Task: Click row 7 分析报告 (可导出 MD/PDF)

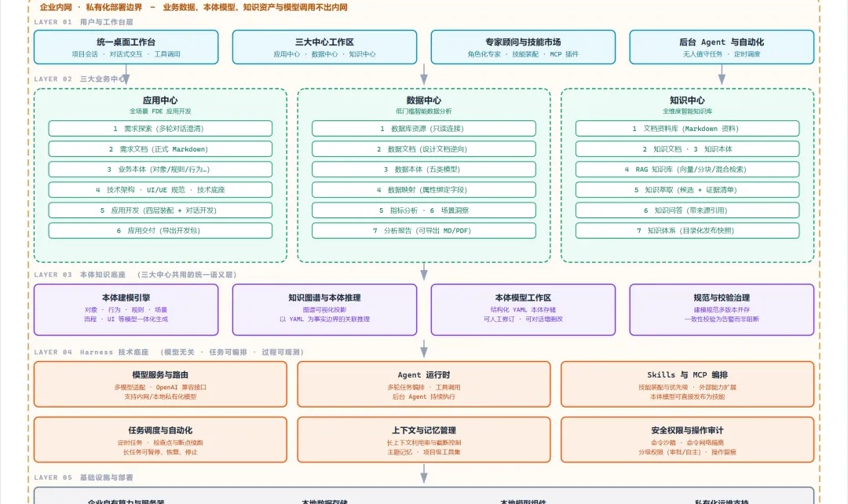Action: [x=423, y=230]
